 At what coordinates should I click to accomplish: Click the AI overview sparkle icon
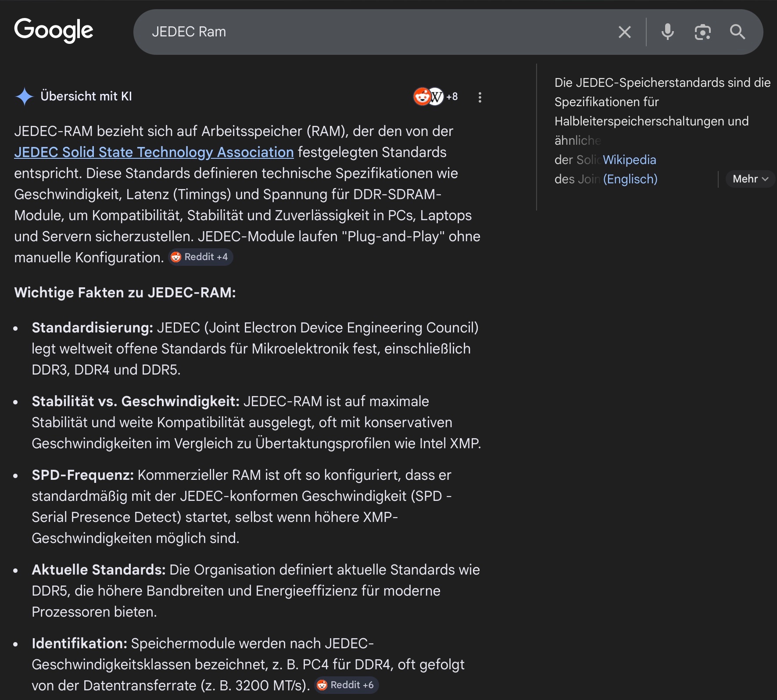[24, 96]
